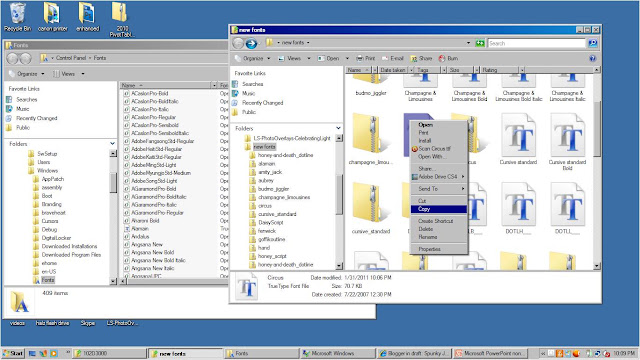Click Recently Changed link in new fonts window

(262, 103)
